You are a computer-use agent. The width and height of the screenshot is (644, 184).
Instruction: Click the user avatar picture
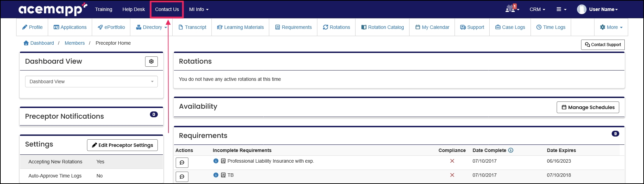tap(581, 9)
